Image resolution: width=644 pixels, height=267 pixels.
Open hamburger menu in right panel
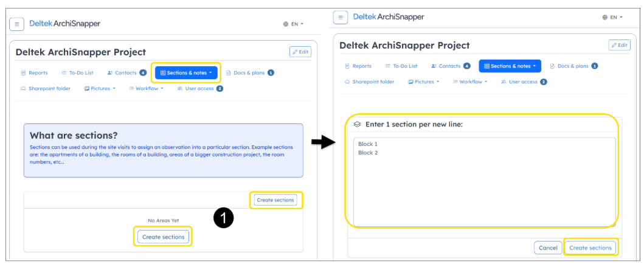tap(340, 17)
